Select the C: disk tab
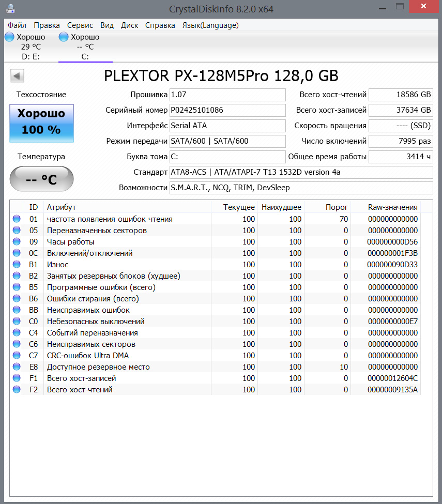 tap(85, 47)
